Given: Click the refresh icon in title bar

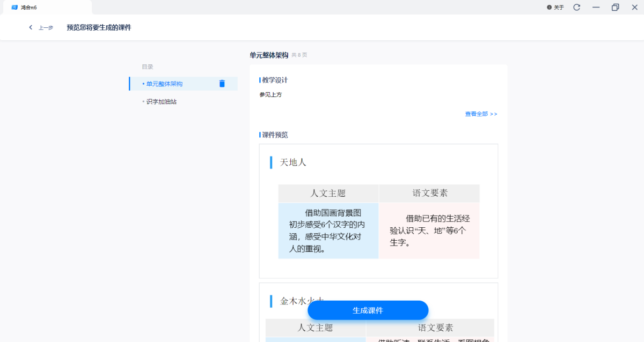Looking at the screenshot, I should coord(577,8).
